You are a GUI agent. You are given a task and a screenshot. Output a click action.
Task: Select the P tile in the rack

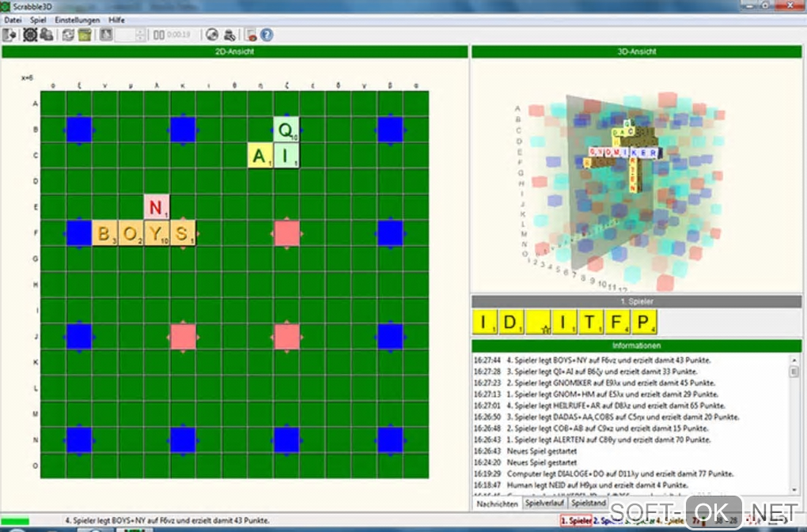pyautogui.click(x=644, y=323)
